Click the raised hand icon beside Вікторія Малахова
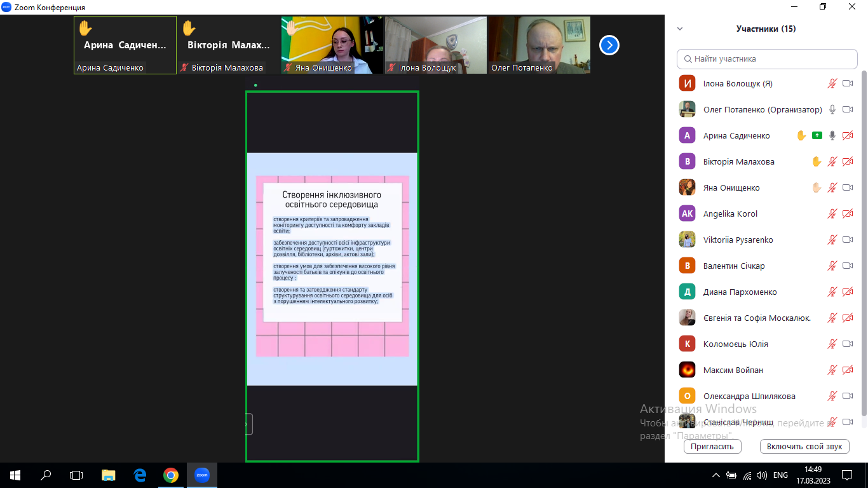Image resolution: width=868 pixels, height=488 pixels. (x=817, y=161)
